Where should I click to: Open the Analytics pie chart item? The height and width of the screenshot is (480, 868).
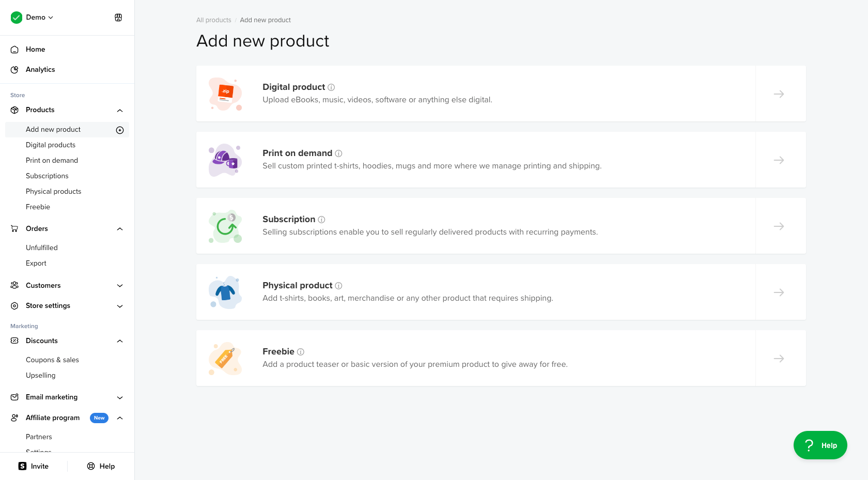coord(40,70)
